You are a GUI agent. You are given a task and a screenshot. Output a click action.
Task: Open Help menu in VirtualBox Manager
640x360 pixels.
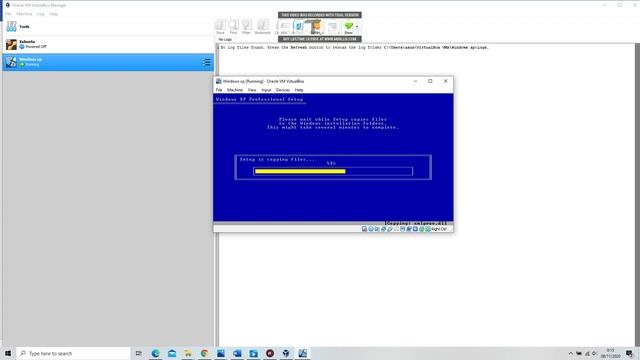53,14
